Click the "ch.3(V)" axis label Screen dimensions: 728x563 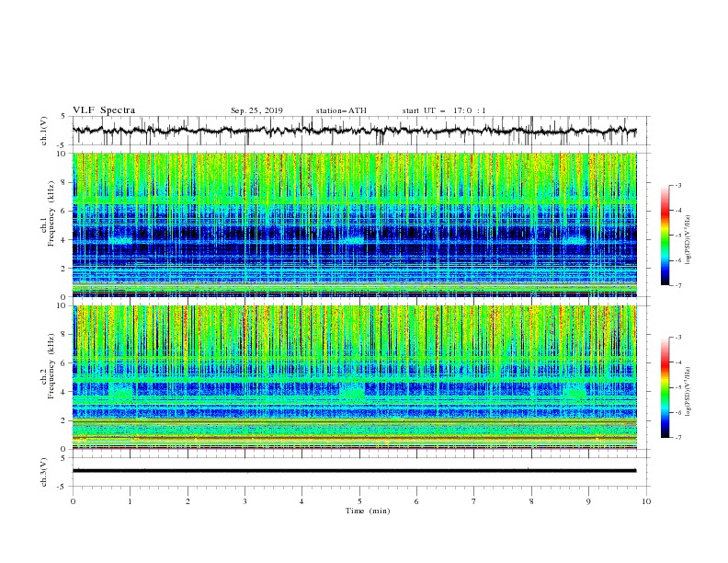pos(44,473)
